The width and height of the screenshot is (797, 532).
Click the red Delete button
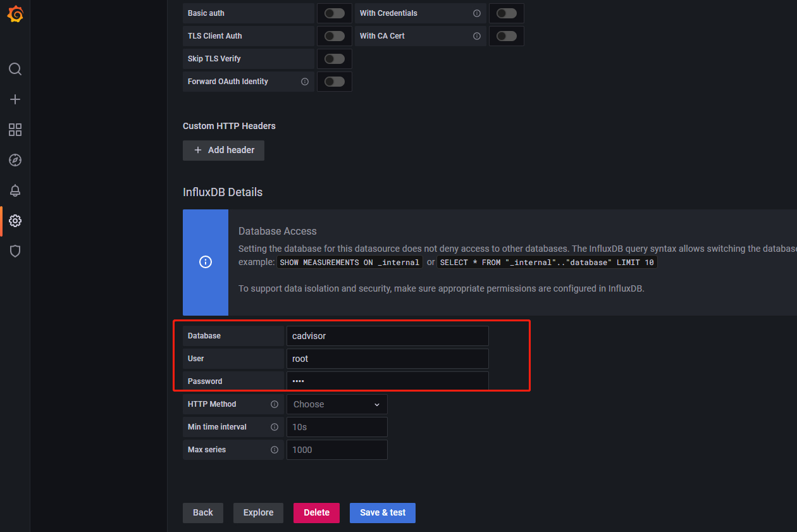pyautogui.click(x=316, y=512)
